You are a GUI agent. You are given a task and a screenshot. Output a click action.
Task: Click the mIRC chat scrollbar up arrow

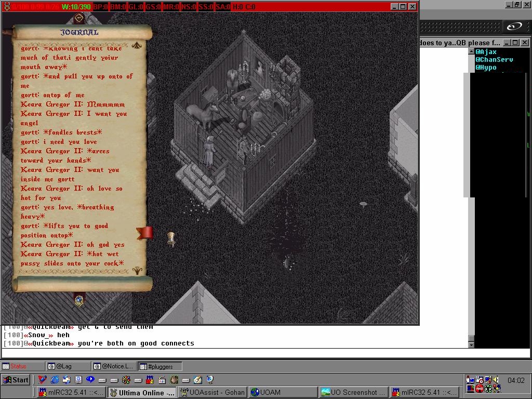(x=471, y=51)
